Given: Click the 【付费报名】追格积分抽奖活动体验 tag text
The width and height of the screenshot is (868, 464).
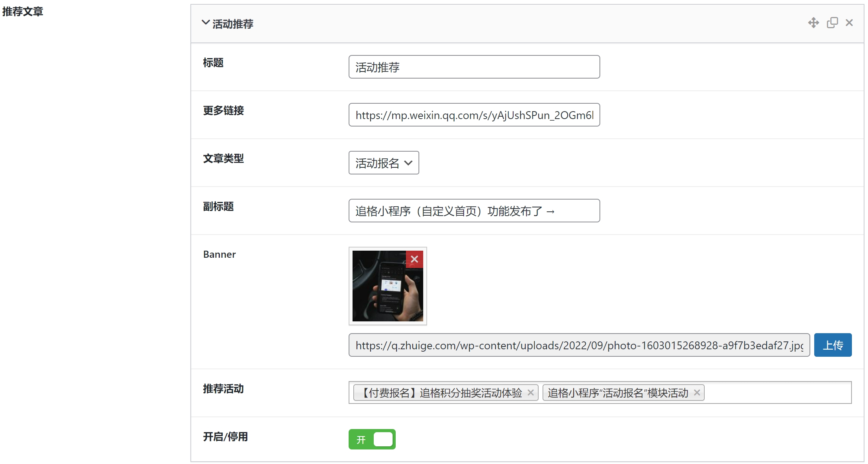Looking at the screenshot, I should 441,392.
